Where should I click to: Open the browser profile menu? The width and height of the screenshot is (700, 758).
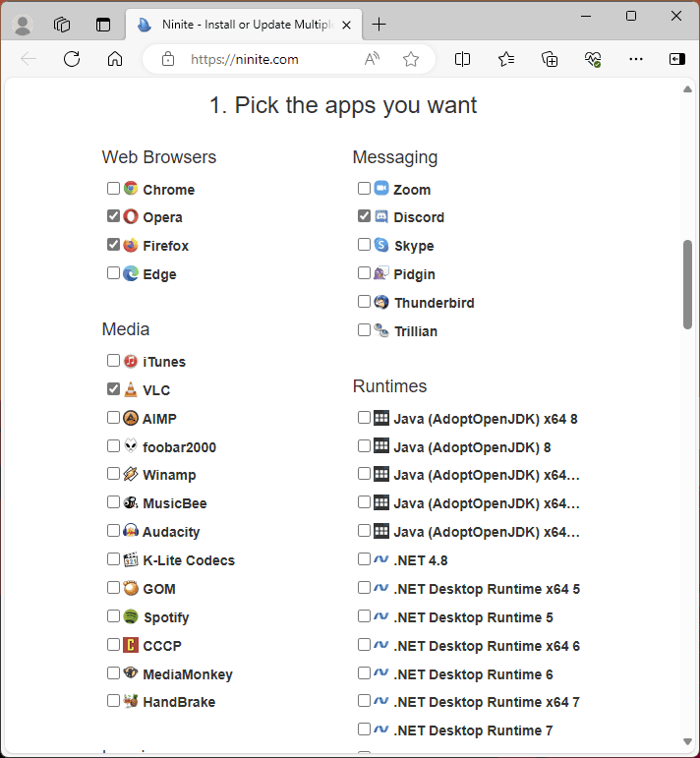(x=24, y=25)
